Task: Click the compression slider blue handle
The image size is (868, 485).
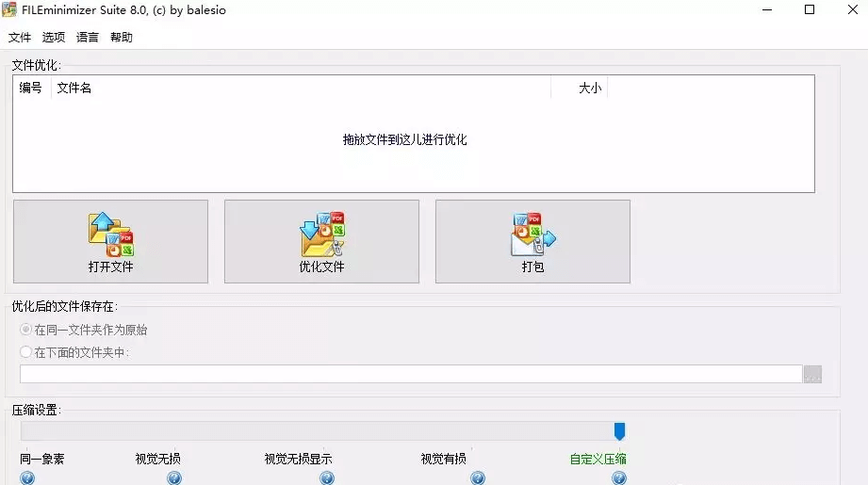Action: click(619, 431)
